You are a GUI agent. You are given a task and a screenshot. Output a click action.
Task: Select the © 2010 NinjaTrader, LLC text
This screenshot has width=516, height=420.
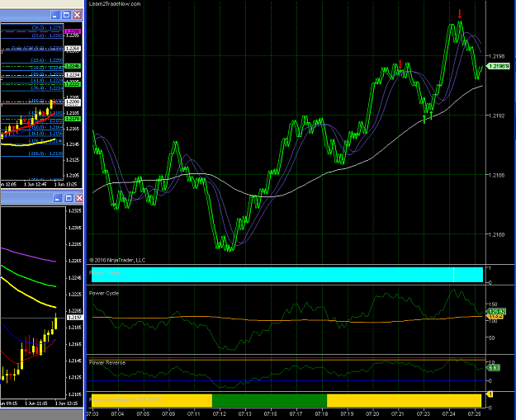click(117, 260)
